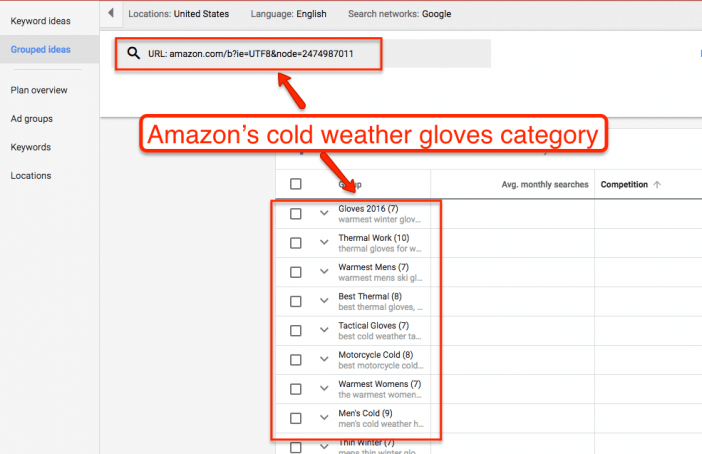Click the 'thermal gloves for w...' keyword preview
Screen dimensions: 702x454
pyautogui.click(x=380, y=248)
